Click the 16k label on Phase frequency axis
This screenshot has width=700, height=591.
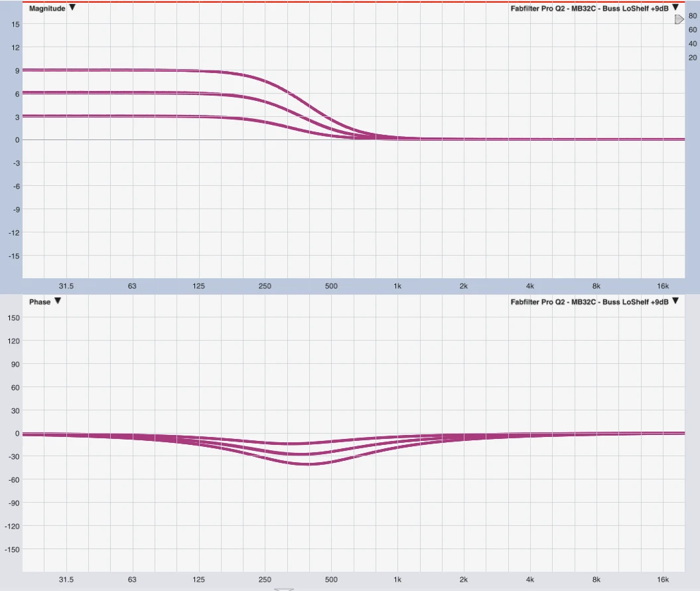[x=663, y=580]
